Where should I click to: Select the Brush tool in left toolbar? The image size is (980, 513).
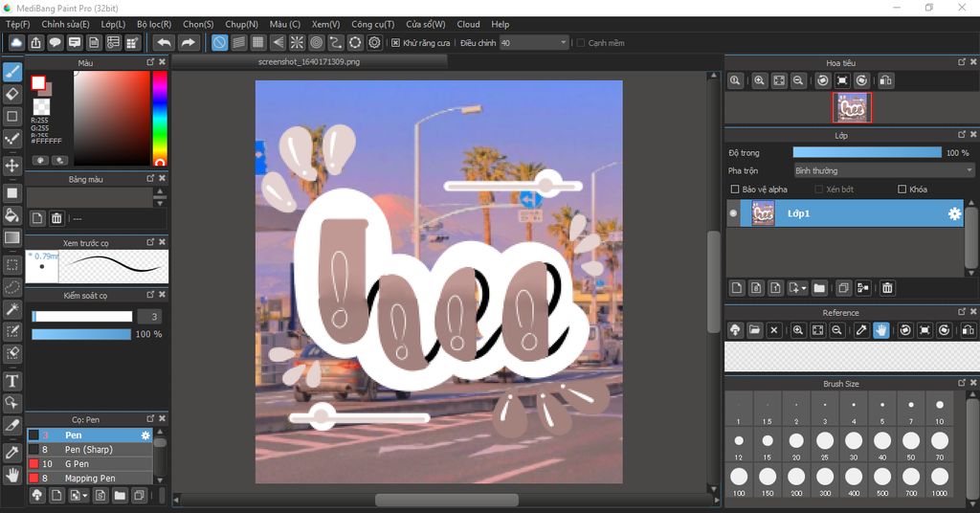coord(11,72)
